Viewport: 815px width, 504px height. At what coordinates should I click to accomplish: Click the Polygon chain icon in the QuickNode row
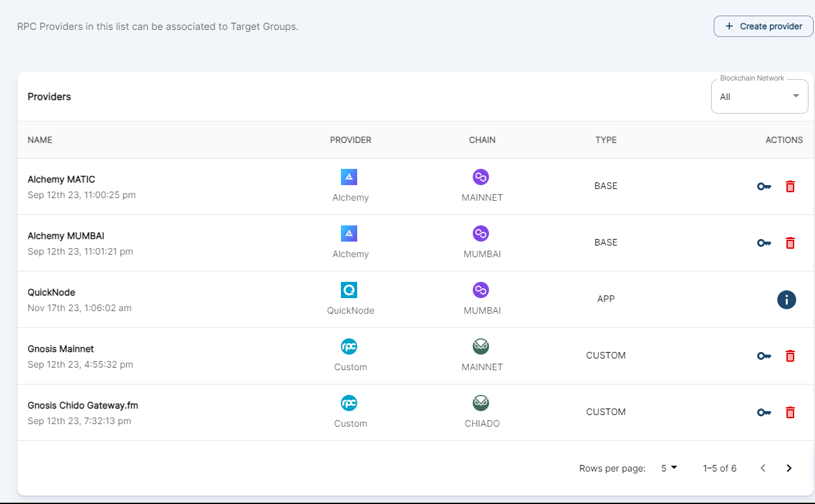[x=481, y=290]
